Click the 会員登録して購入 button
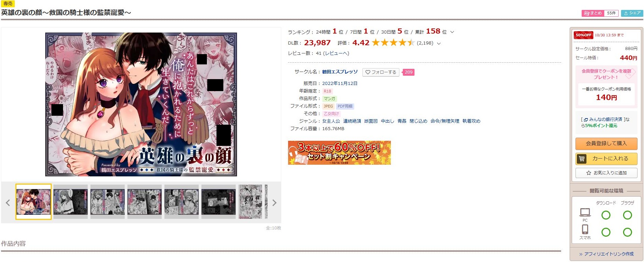Screen dimensions: 644x262 (x=606, y=144)
